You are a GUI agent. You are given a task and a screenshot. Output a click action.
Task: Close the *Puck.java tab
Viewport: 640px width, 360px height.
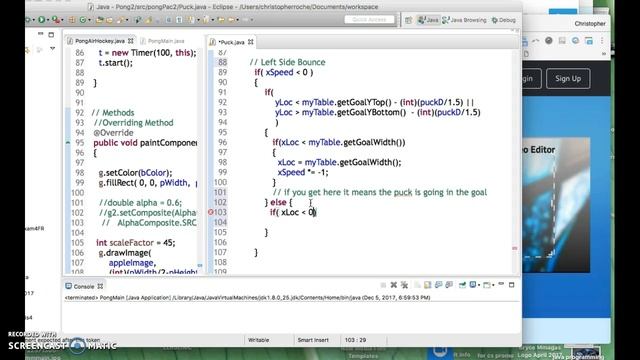tap(251, 42)
